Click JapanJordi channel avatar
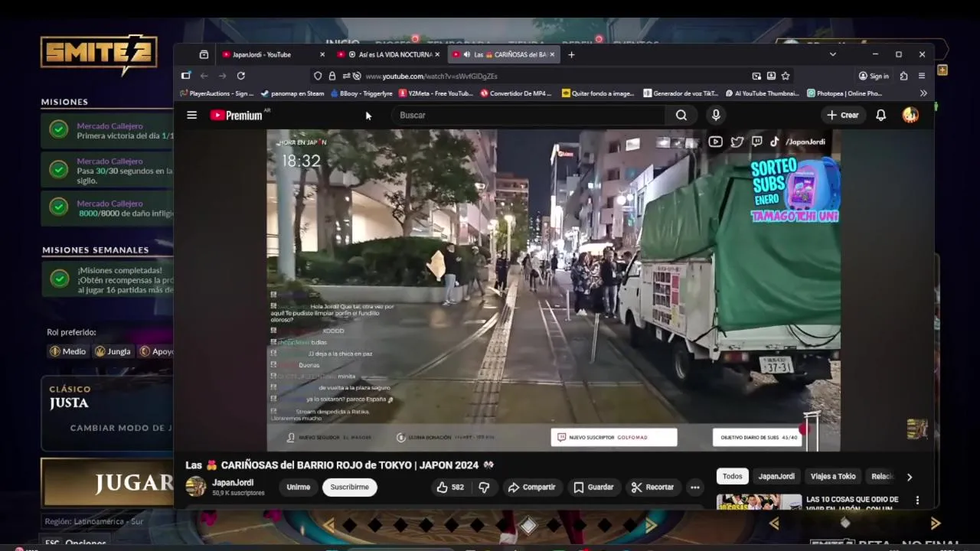This screenshot has width=980, height=551. (x=196, y=487)
